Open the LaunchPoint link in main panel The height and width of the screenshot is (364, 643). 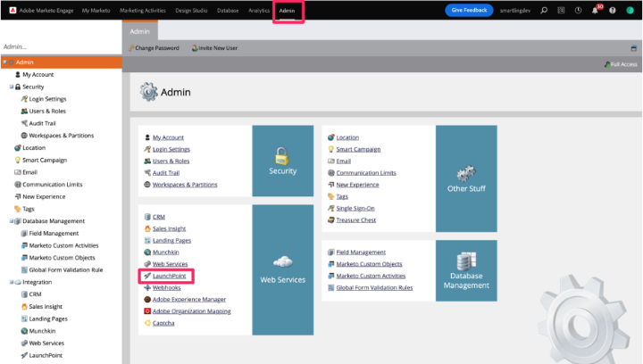[170, 276]
